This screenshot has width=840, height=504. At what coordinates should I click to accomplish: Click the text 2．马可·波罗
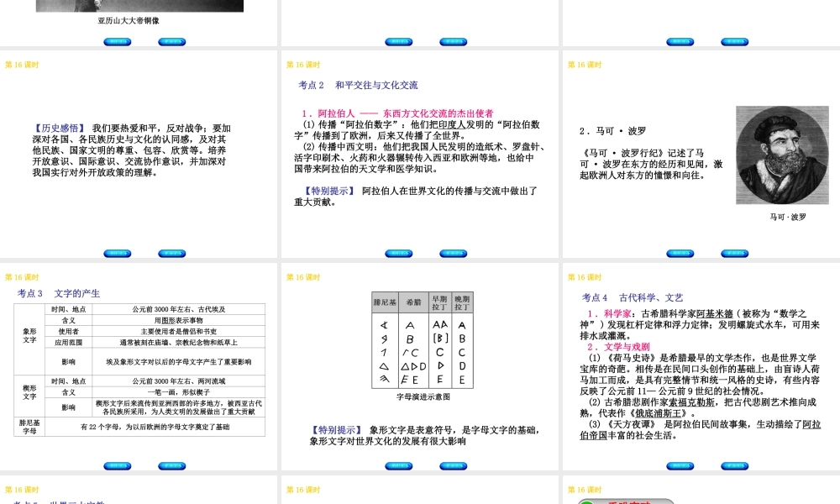tap(612, 131)
